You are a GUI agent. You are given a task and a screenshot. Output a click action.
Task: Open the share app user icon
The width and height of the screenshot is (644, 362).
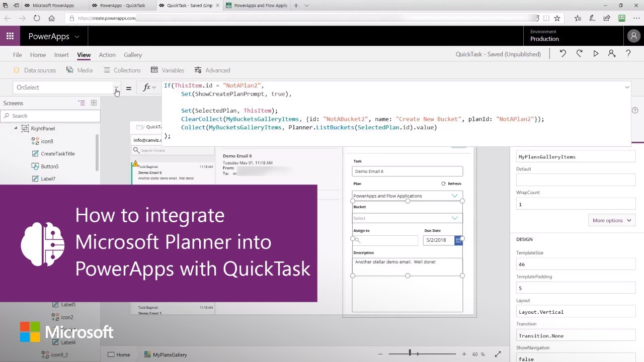(x=612, y=54)
